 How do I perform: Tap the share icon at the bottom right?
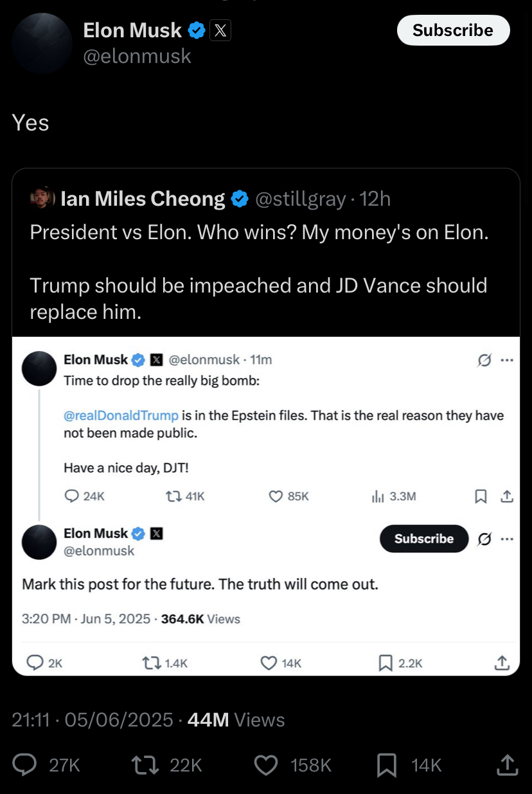(x=506, y=764)
